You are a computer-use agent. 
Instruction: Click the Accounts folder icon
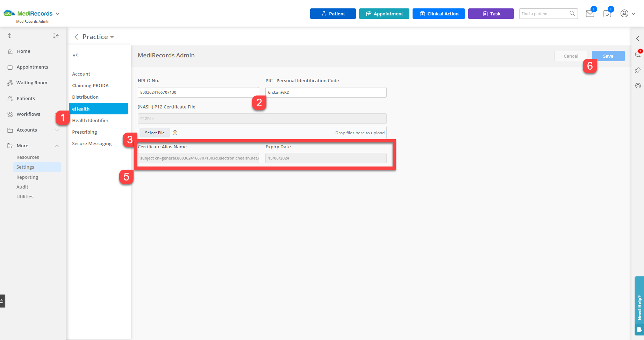coord(10,130)
